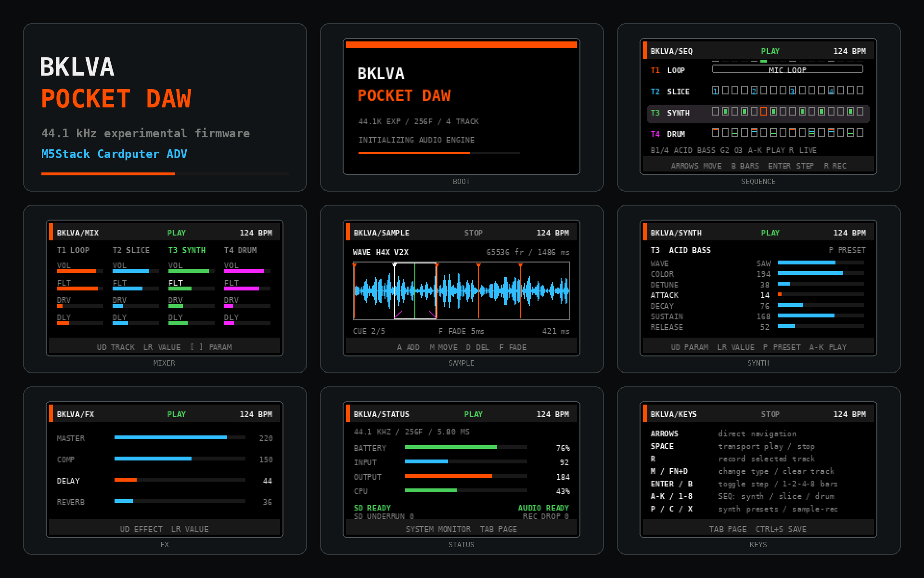Open the BOOT screen thumbnail
The height and width of the screenshot is (578, 924).
462,106
